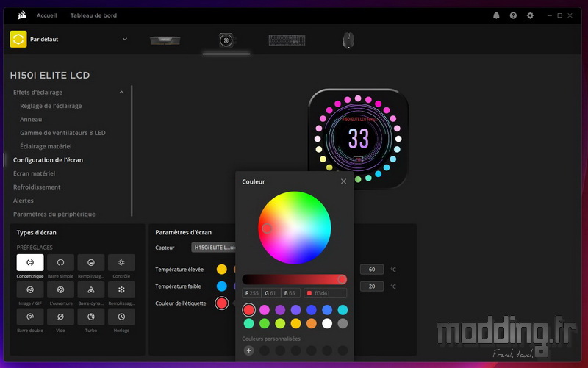
Task: Click the brightness slider handle
Action: [342, 279]
